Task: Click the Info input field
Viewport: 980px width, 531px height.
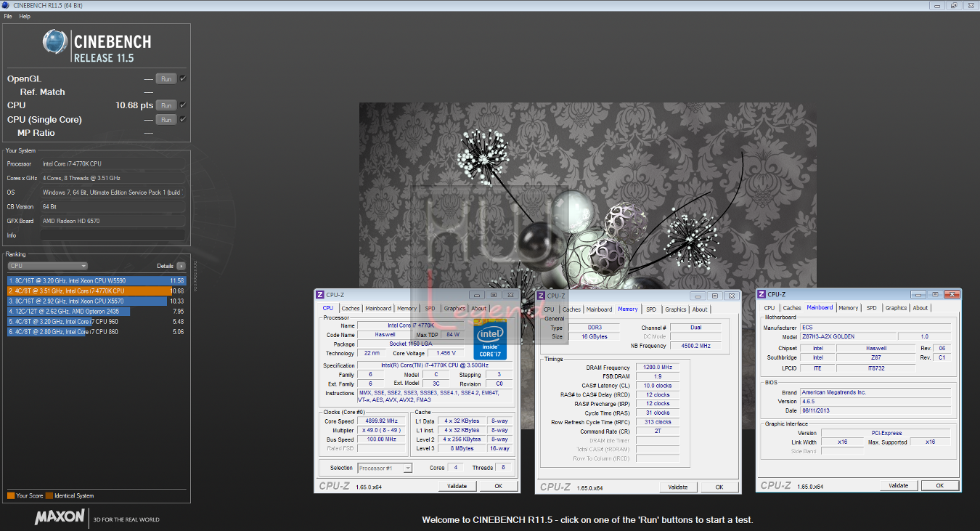Action: pos(113,235)
